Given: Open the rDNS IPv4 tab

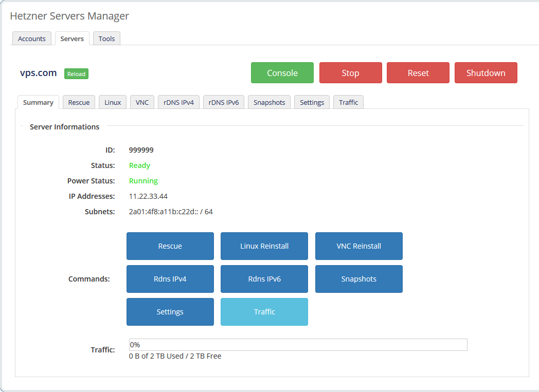Looking at the screenshot, I should coord(178,102).
